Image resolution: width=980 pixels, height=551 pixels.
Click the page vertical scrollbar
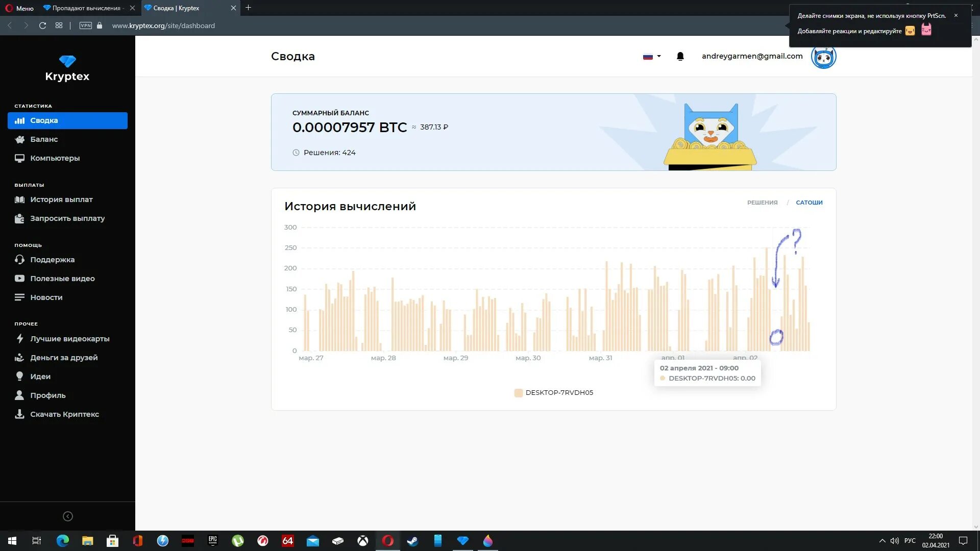coord(976,283)
